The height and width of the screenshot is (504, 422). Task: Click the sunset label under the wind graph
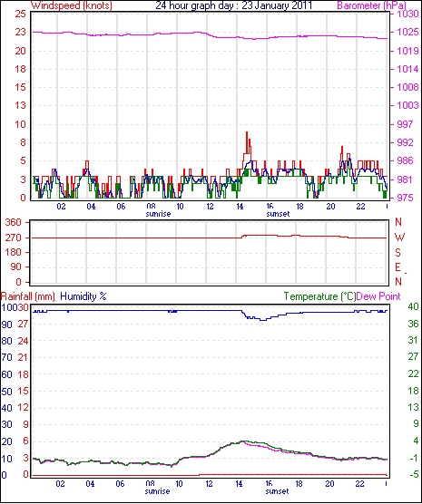tap(278, 214)
